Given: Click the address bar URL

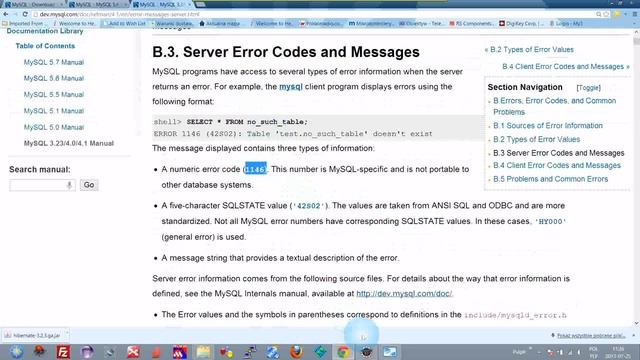Looking at the screenshot, I should 119,14.
